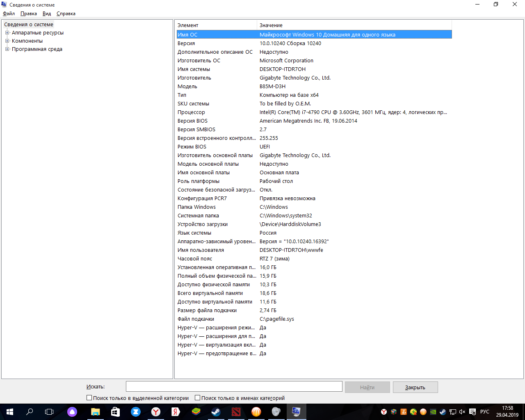This screenshot has height=420, width=525.
Task: Enable 'Поиск только в выделенной категории' checkbox
Action: click(x=89, y=398)
